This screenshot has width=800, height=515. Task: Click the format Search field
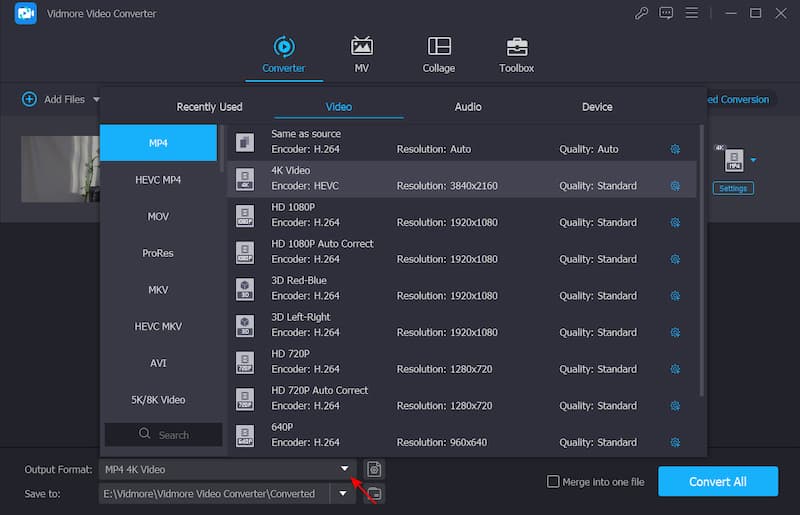pos(164,435)
